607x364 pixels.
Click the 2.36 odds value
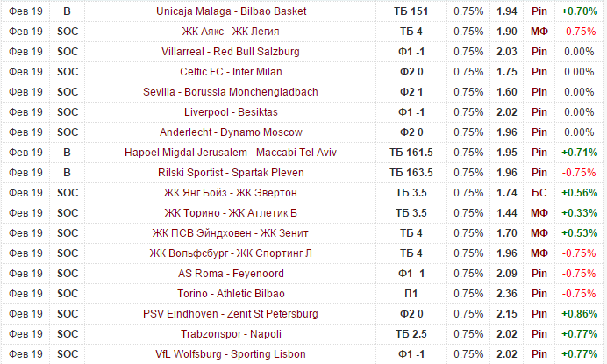point(506,294)
